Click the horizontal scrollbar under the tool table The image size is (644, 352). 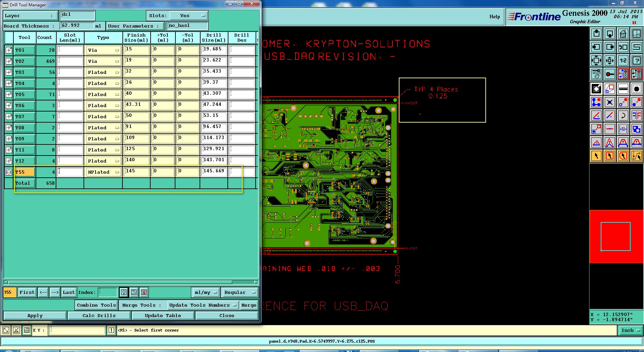(131, 282)
